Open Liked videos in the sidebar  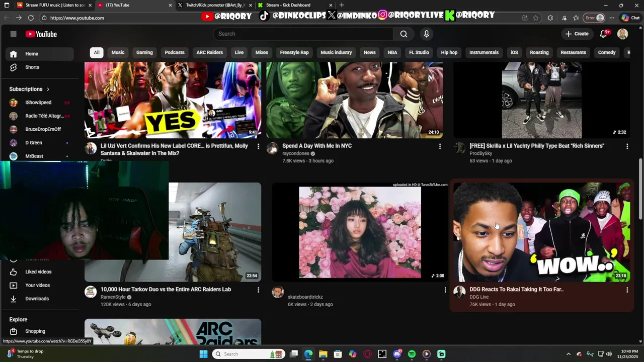[38, 272]
